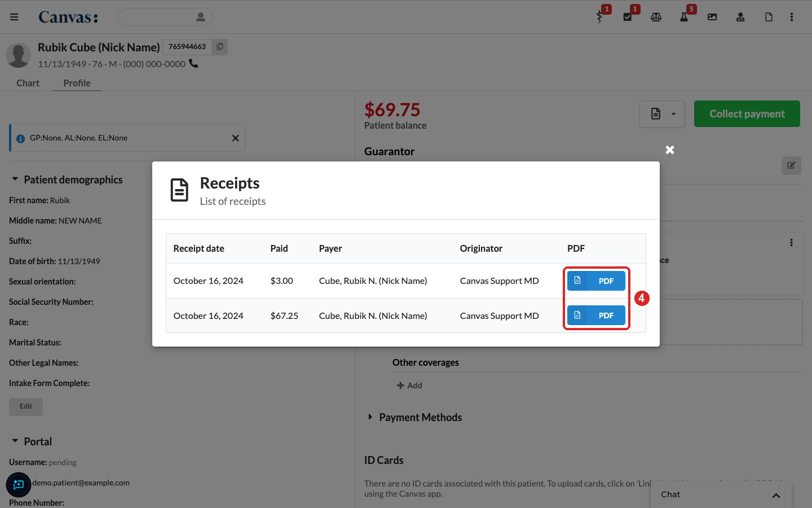Open the coverage vertical ellipsis menu
Screen dimensions: 812x508
click(x=792, y=243)
